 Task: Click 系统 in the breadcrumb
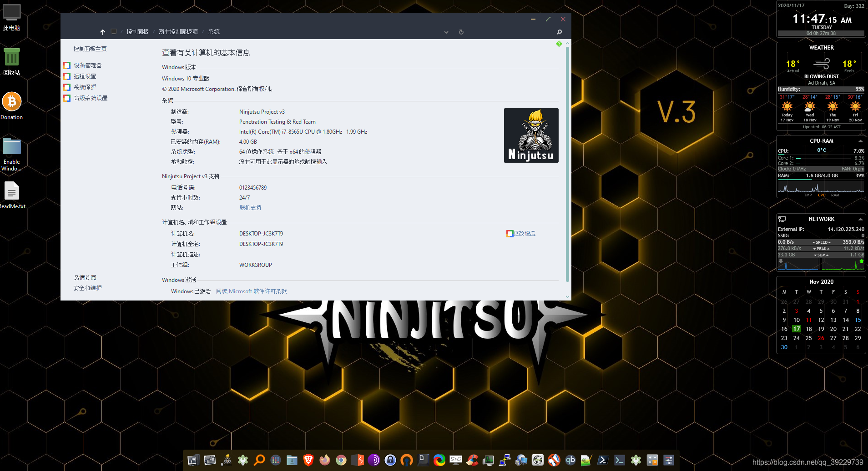214,32
